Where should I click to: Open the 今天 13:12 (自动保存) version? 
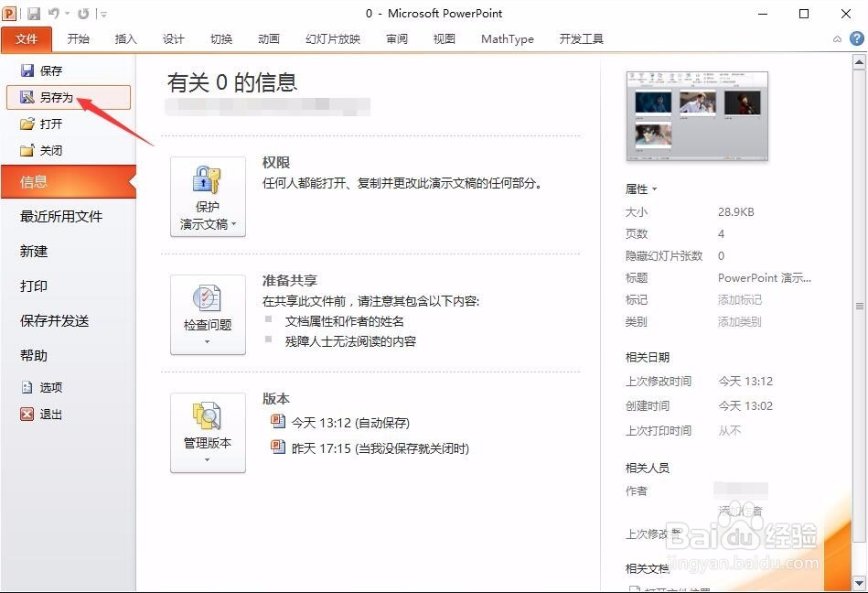340,423
